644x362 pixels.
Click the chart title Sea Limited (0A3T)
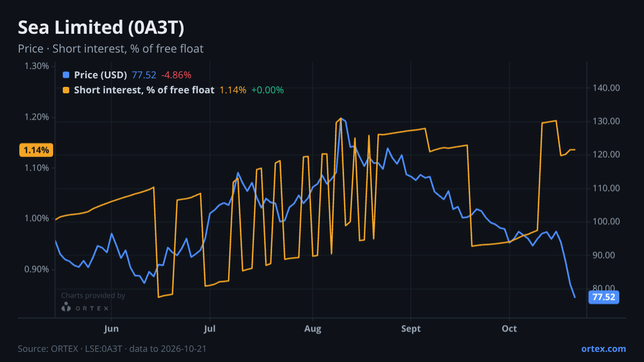[x=101, y=27]
